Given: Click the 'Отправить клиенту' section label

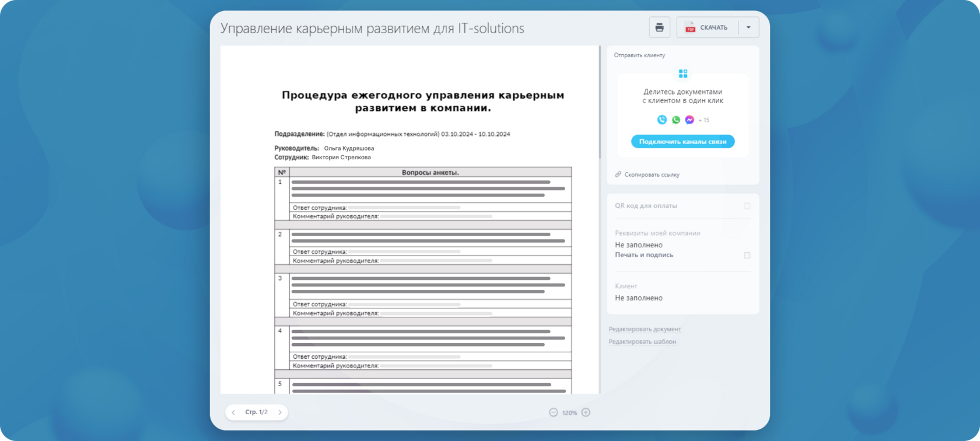Looking at the screenshot, I should (x=639, y=55).
